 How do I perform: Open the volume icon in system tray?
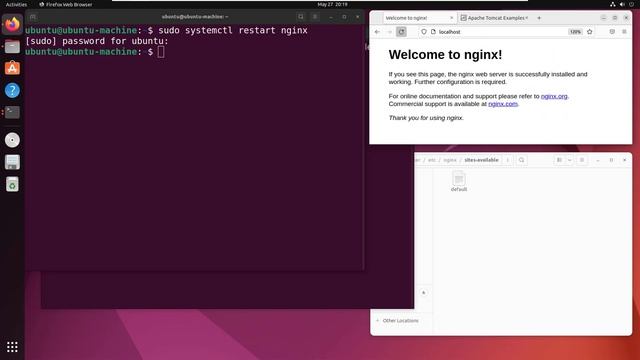[x=622, y=4]
